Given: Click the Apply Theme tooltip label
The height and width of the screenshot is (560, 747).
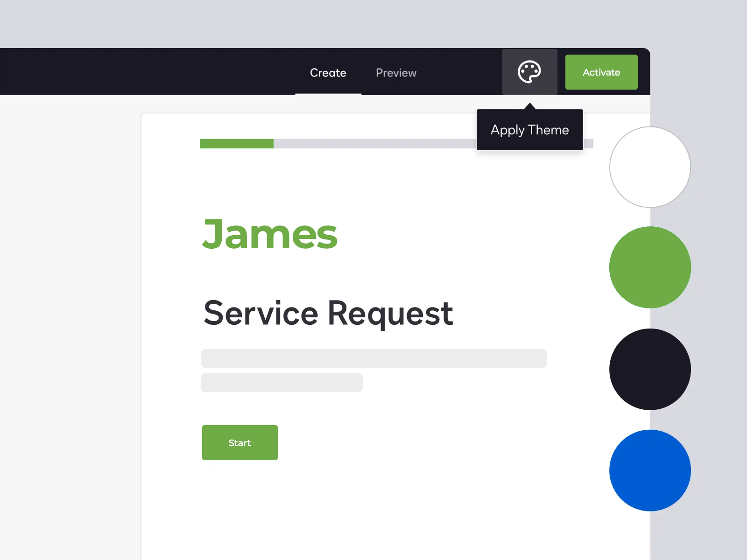Looking at the screenshot, I should (529, 130).
